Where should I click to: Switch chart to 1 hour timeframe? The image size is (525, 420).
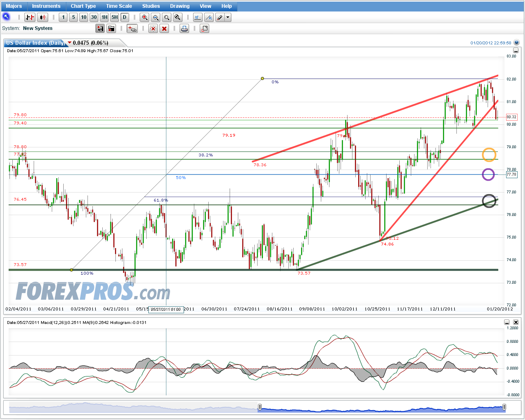pyautogui.click(x=104, y=17)
